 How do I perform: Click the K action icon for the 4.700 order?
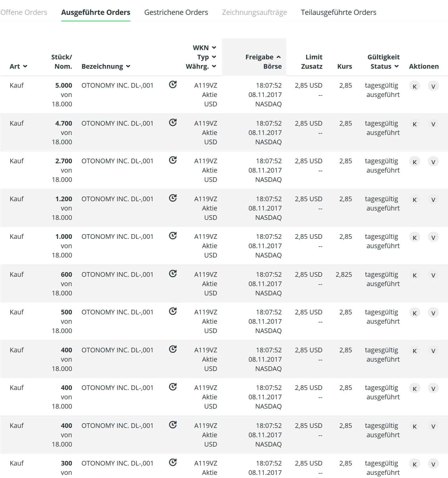414,124
